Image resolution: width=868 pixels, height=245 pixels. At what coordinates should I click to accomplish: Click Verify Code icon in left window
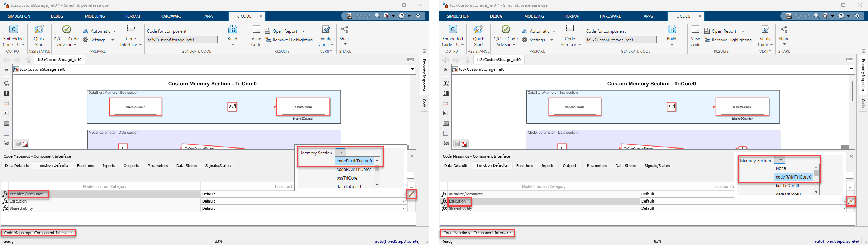[326, 30]
